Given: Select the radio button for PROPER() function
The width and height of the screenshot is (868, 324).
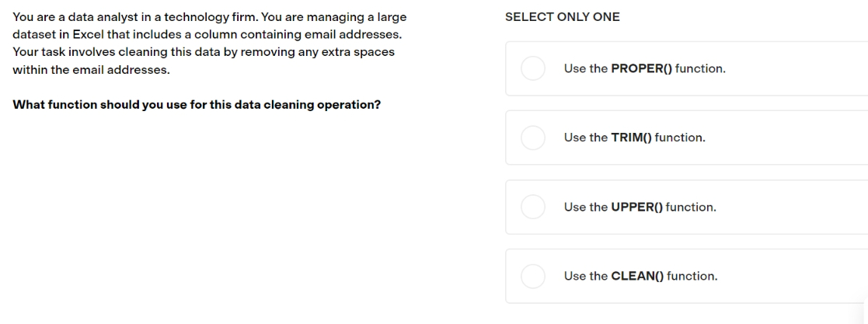Looking at the screenshot, I should click(533, 68).
